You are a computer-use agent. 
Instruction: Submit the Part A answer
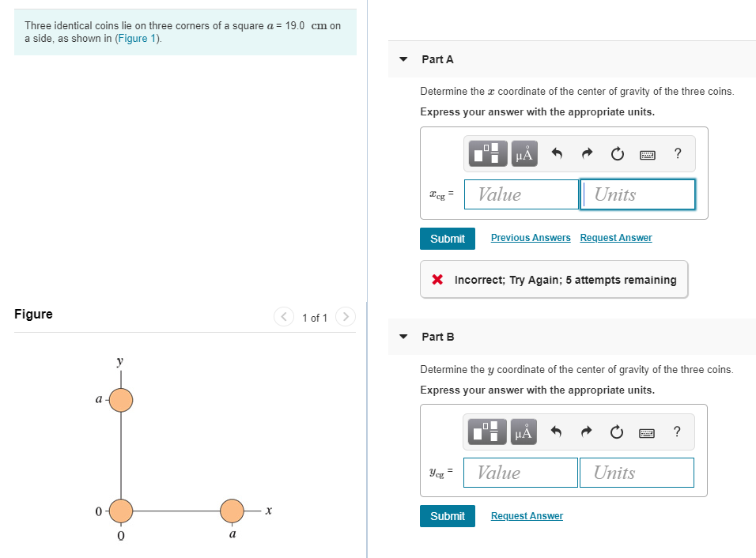pyautogui.click(x=448, y=238)
